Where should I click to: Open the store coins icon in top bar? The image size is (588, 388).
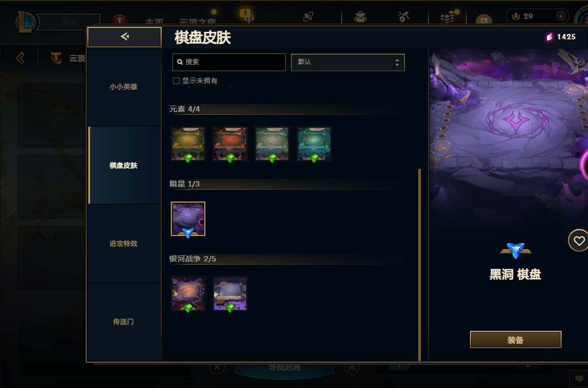pos(448,17)
